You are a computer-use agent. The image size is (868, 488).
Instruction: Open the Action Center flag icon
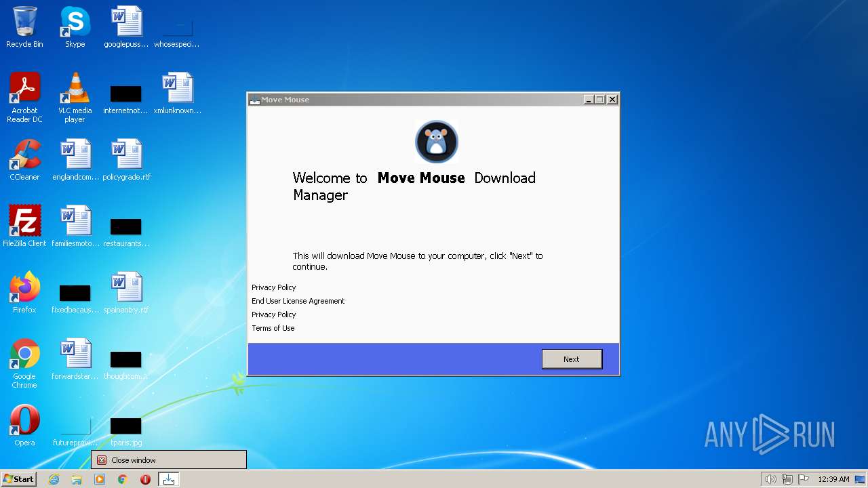(x=804, y=479)
